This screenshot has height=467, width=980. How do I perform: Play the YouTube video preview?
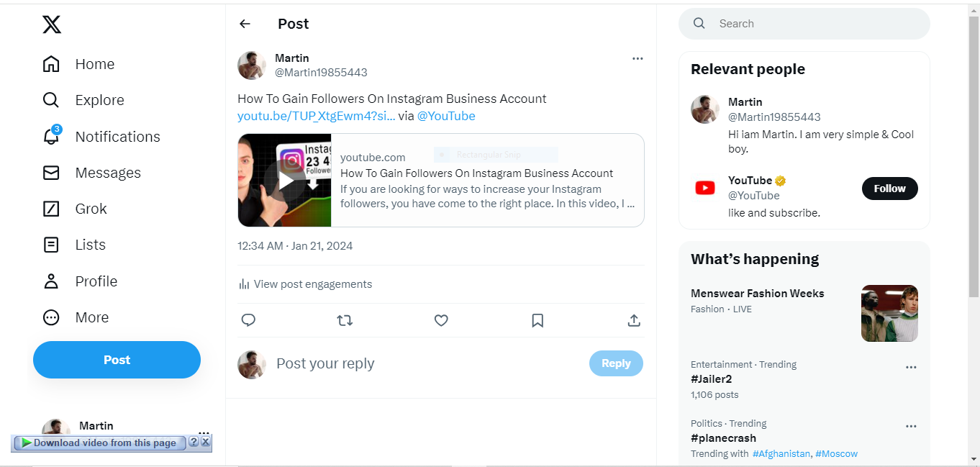coord(286,181)
